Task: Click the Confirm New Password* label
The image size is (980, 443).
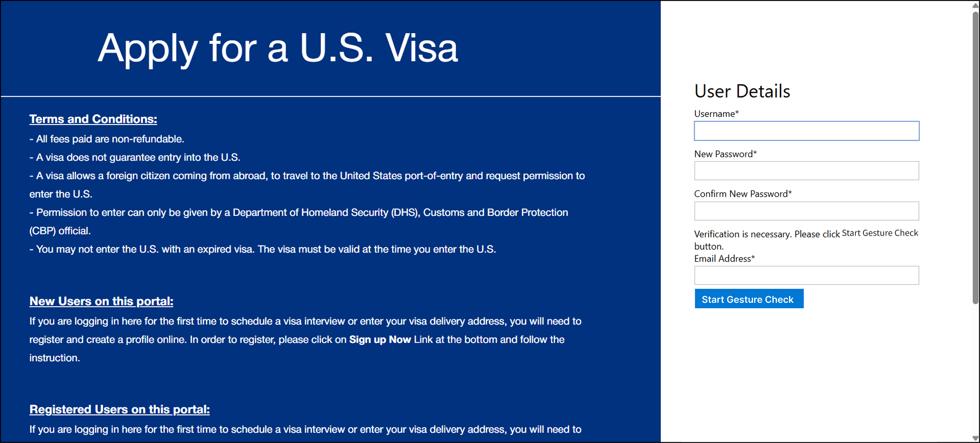Action: click(743, 194)
